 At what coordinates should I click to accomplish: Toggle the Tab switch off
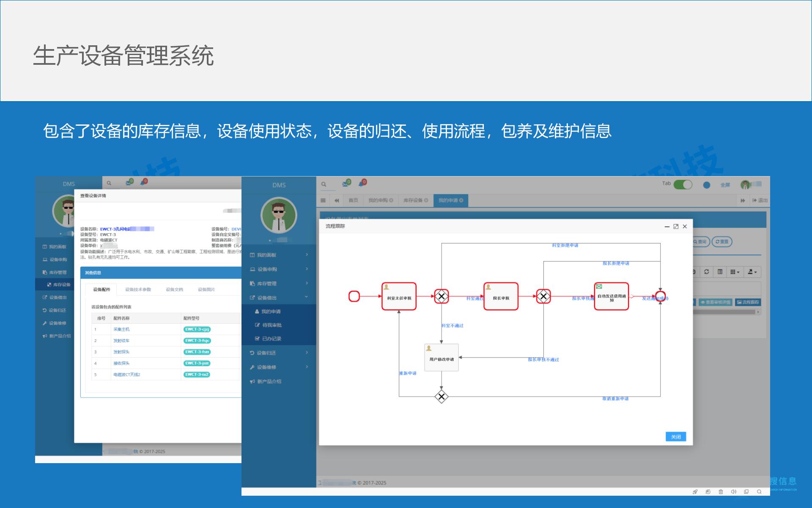coord(683,185)
